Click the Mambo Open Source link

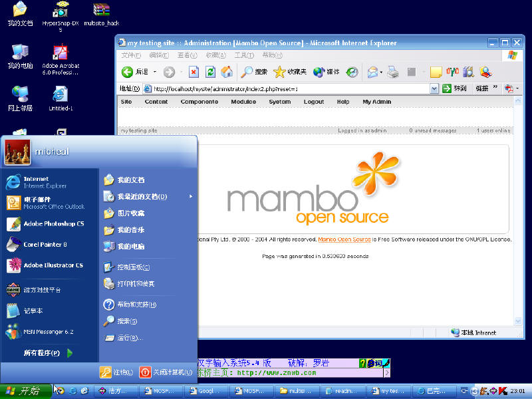pos(344,239)
